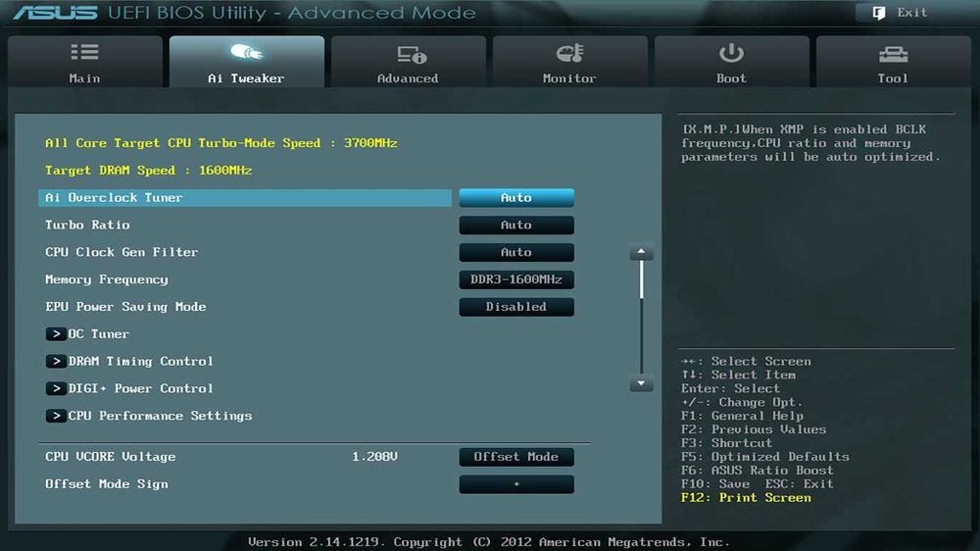The image size is (980, 551).
Task: Open the DIGI+ Power Control entry
Action: 140,388
